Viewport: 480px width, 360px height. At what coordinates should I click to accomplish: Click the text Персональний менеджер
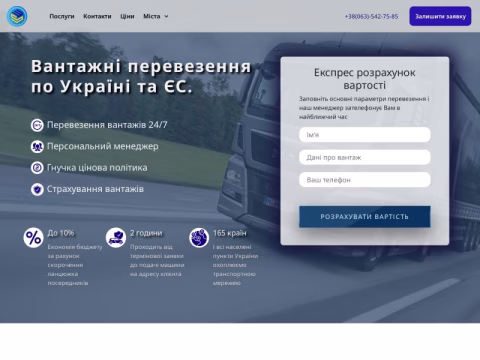103,146
